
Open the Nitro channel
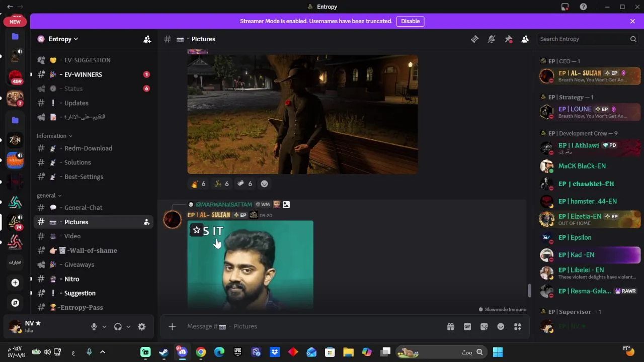[x=94, y=279]
